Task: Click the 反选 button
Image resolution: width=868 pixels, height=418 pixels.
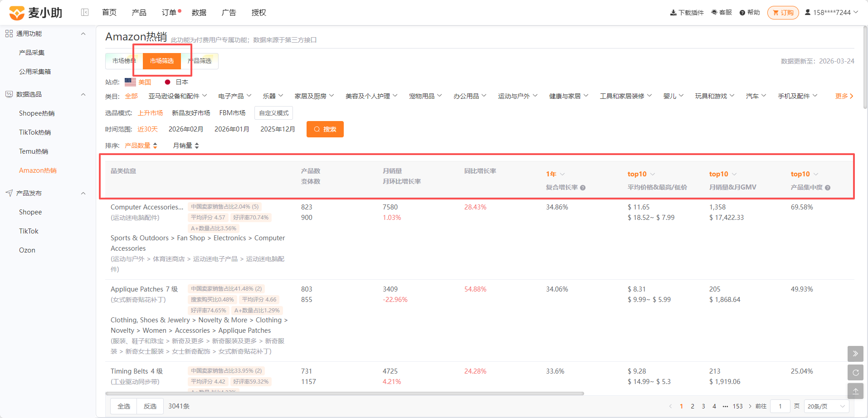Action: click(150, 406)
